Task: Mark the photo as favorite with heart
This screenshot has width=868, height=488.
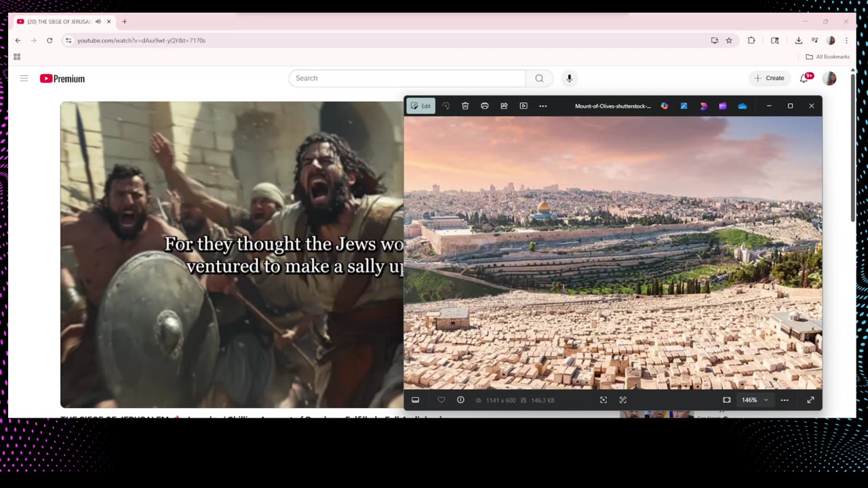Action: point(441,400)
